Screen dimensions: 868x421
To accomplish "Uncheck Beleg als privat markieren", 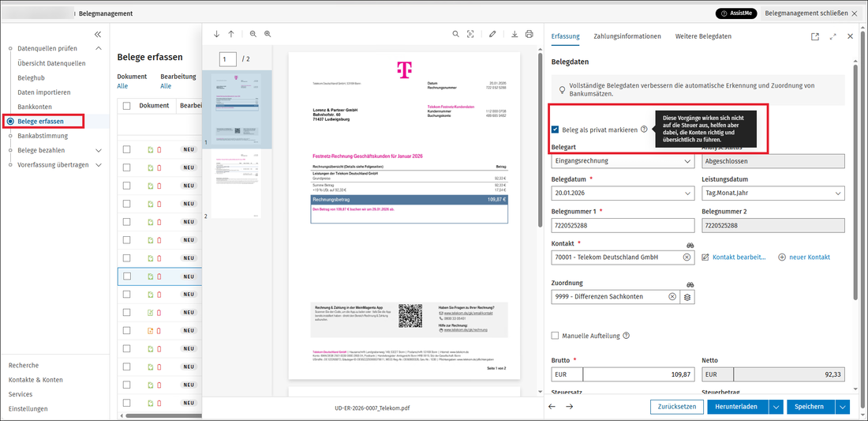I will pos(556,130).
